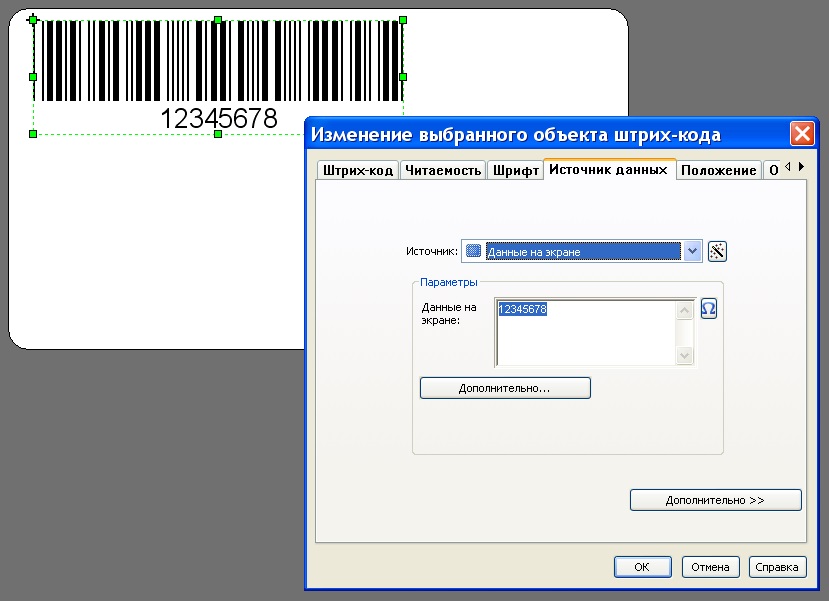Confirm changes with the OK button

click(x=642, y=567)
